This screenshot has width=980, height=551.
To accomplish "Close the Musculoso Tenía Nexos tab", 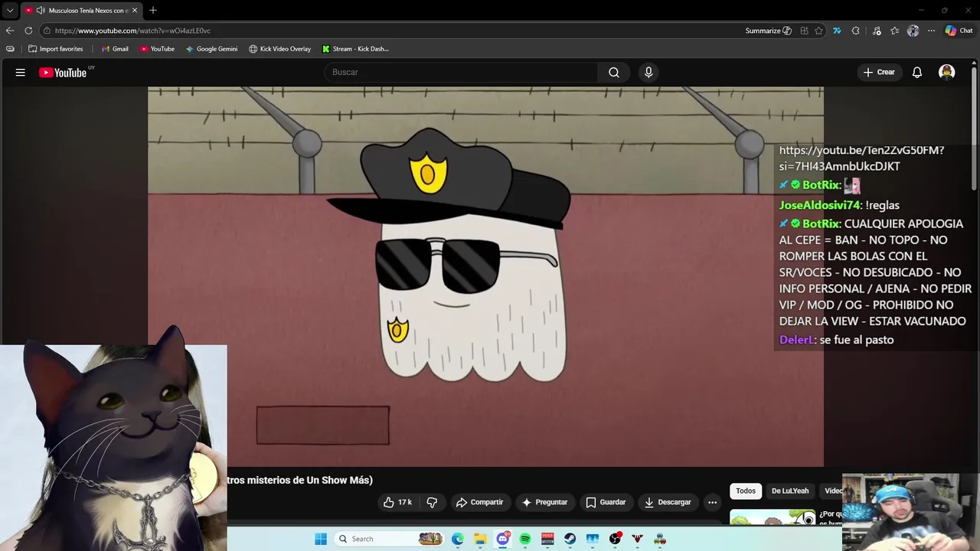I will click(x=135, y=10).
